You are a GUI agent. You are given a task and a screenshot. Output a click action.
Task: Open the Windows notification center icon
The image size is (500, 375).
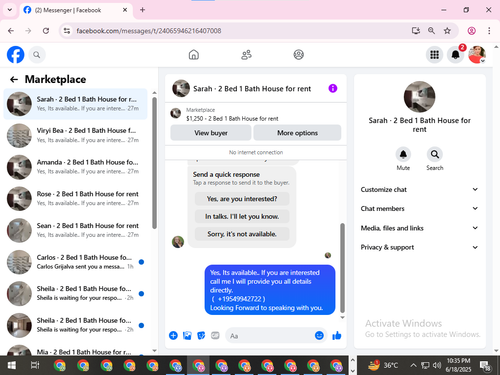(x=485, y=365)
